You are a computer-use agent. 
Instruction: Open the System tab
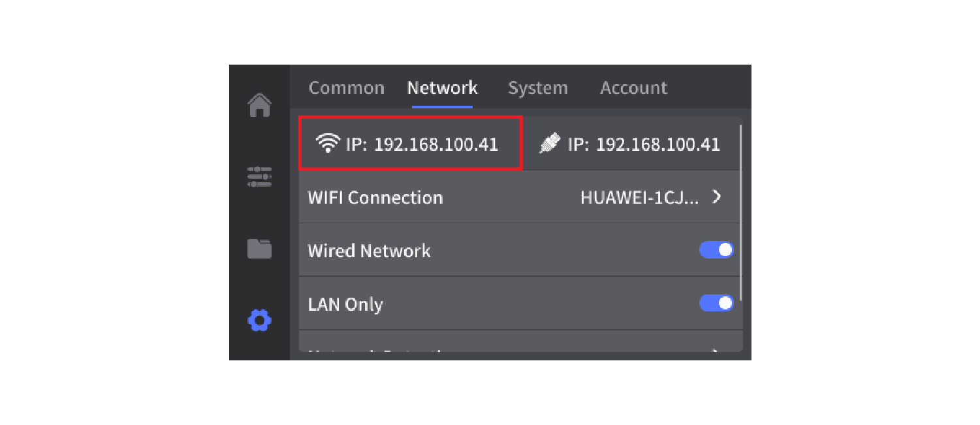[x=538, y=87]
